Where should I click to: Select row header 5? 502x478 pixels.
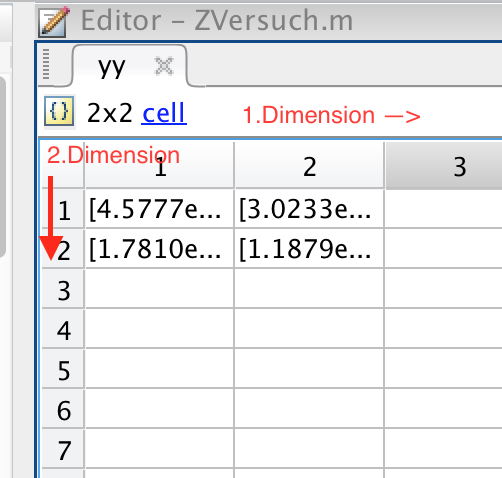point(63,369)
